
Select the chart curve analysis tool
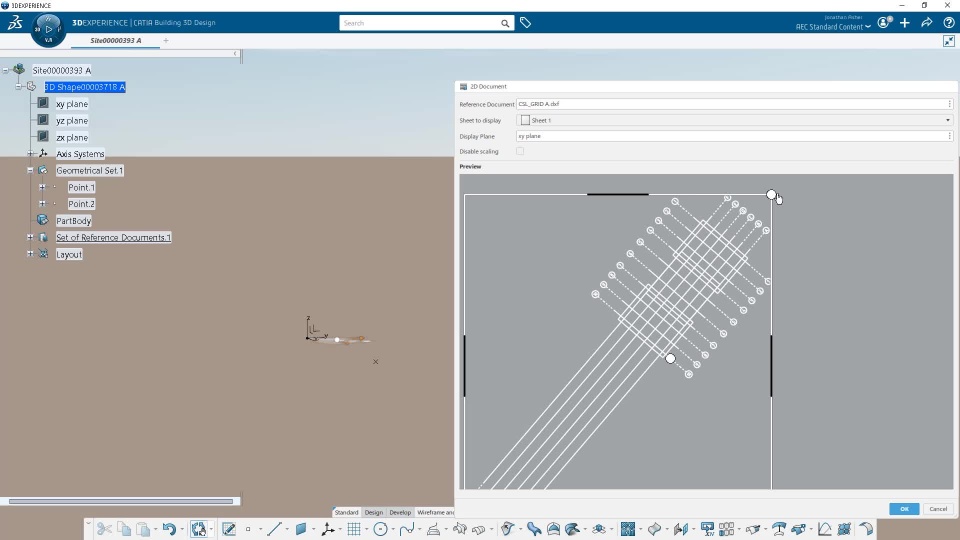click(x=824, y=529)
